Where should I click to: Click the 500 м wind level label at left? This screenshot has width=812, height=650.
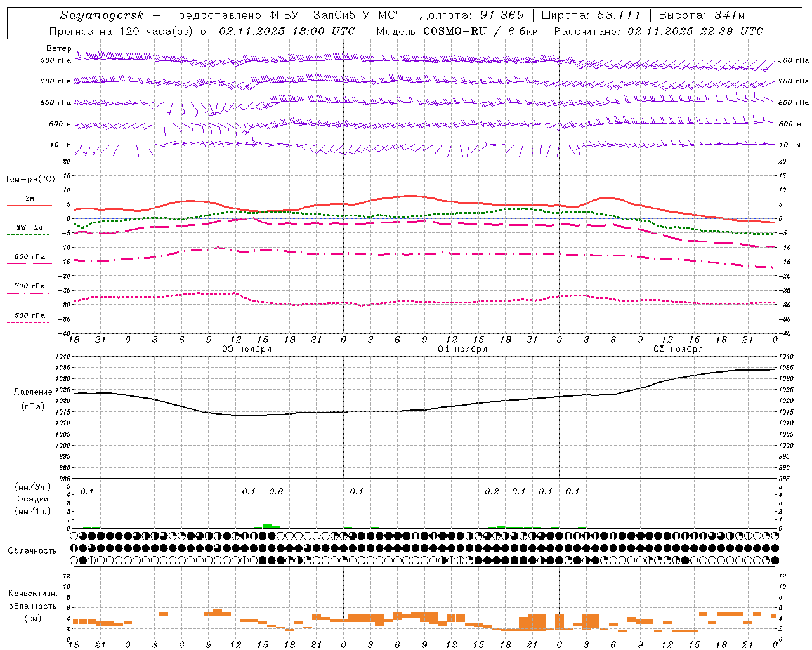coord(60,124)
